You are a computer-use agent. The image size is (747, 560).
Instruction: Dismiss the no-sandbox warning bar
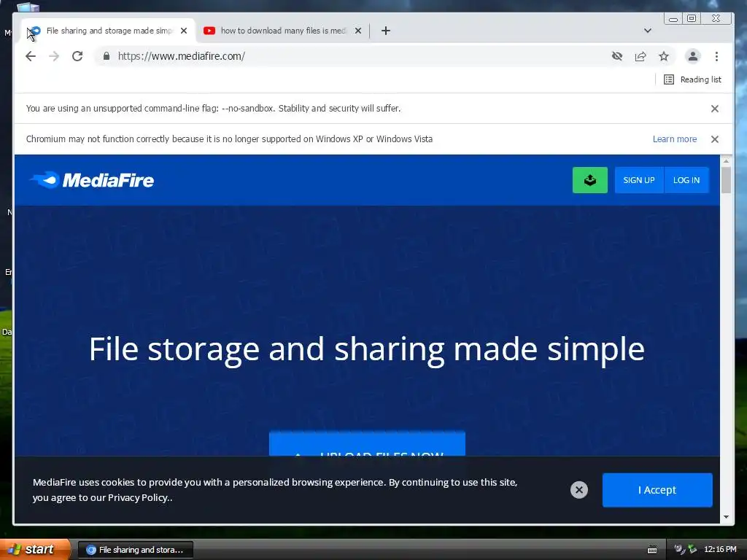pyautogui.click(x=715, y=109)
